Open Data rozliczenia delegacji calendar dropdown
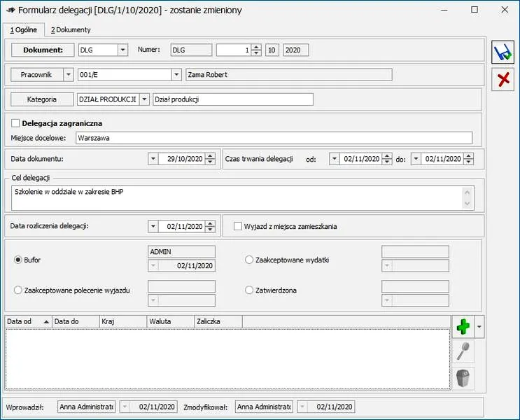This screenshot has width=520, height=420. point(153,227)
